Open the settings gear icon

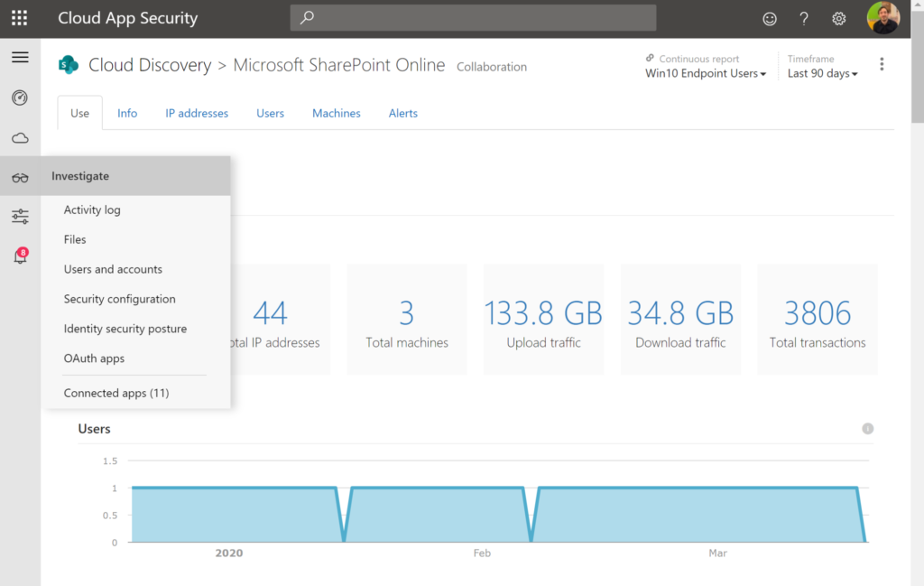[838, 19]
